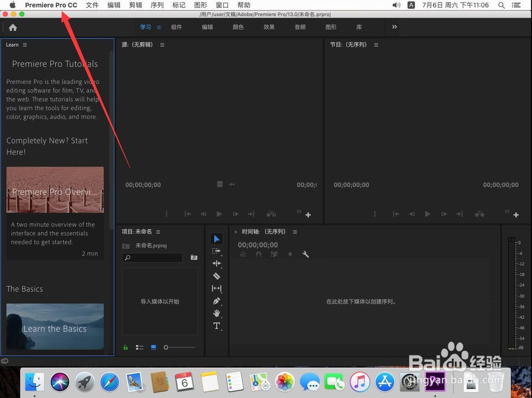Click the Creative Cloud icon in status bar
The height and width of the screenshot is (398, 532).
click(4, 361)
